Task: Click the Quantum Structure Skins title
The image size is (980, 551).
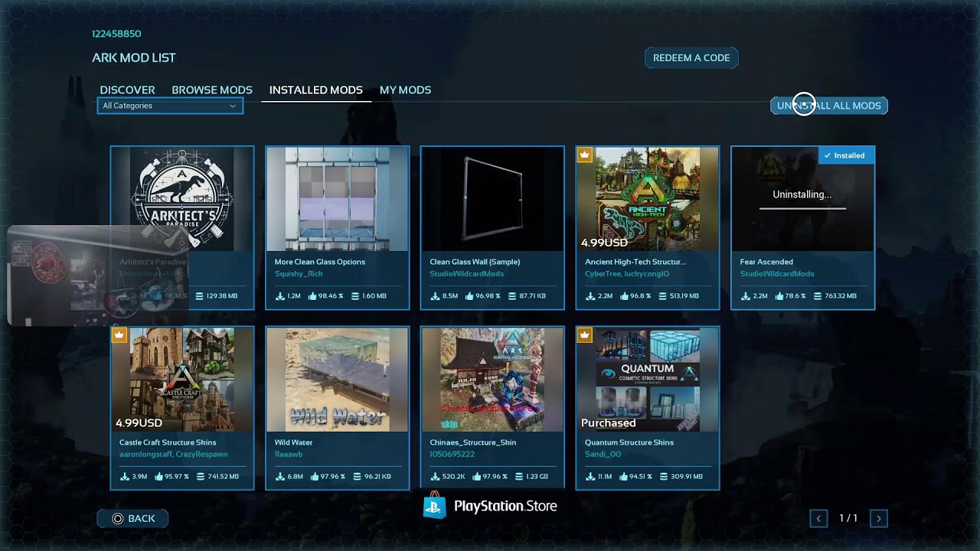Action: click(629, 442)
